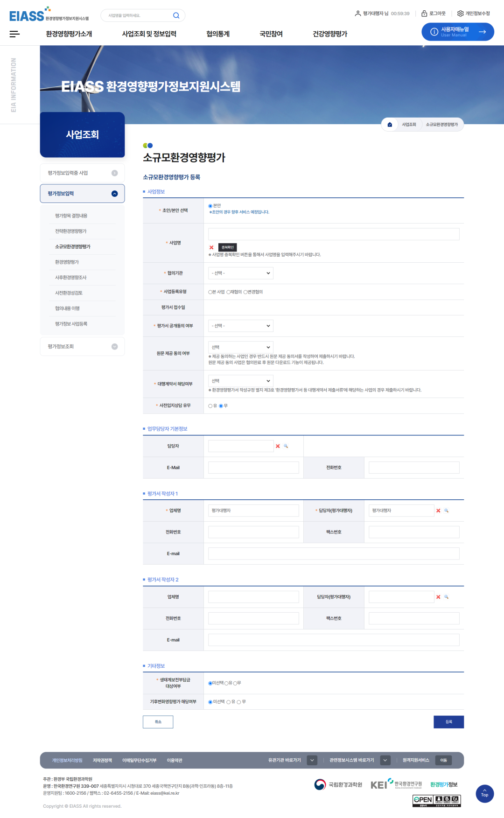Select 무 for 기후변화영향평가 해당여부
504x818 pixels.
[239, 702]
